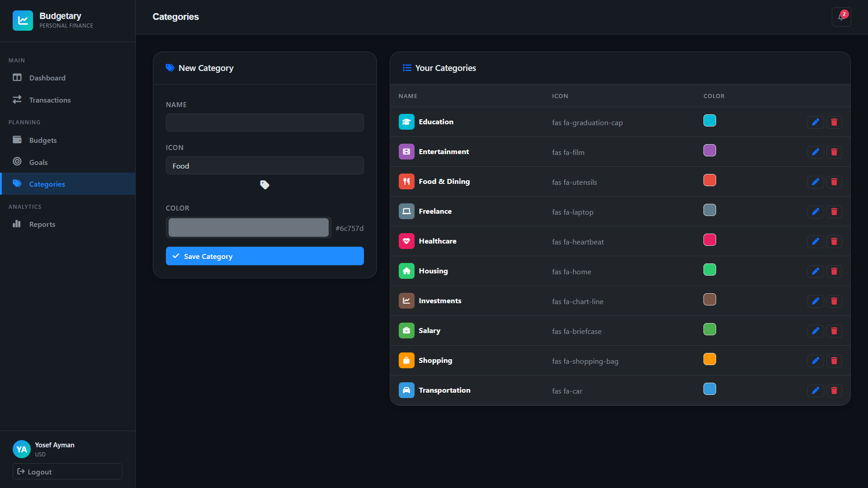
Task: Click the Food & Dining red swatch
Action: 709,180
